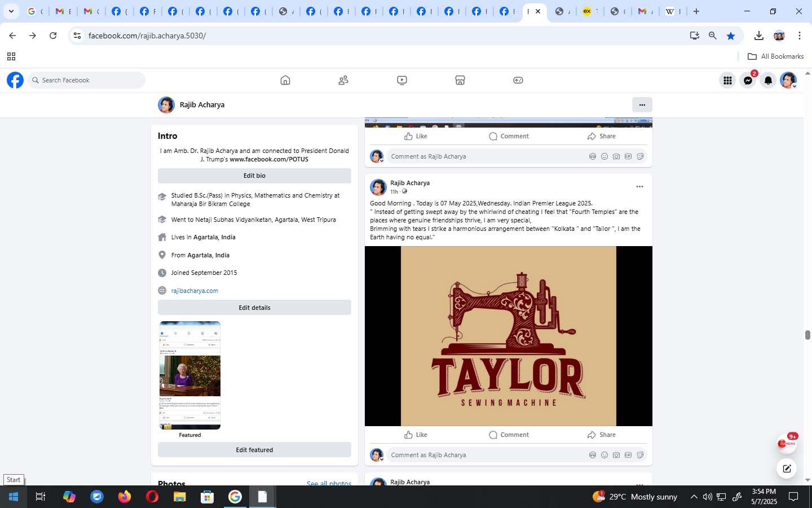Screen dimensions: 812x508
Task: Comment on the Taylor Sewing Machine post
Action: [x=509, y=435]
